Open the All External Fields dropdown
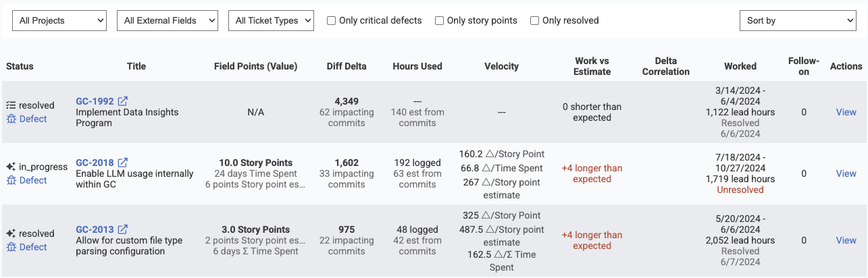This screenshot has width=868, height=278. coord(168,21)
